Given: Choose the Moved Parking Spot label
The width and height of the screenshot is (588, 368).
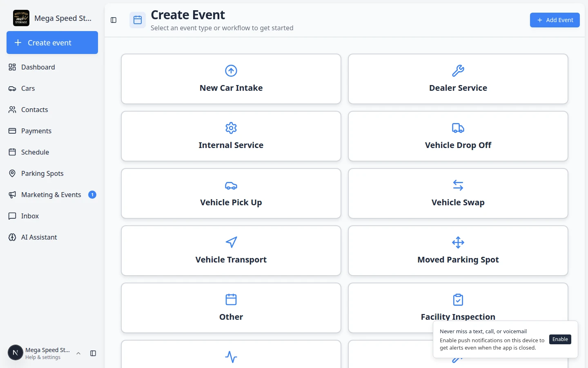Looking at the screenshot, I should (x=458, y=260).
